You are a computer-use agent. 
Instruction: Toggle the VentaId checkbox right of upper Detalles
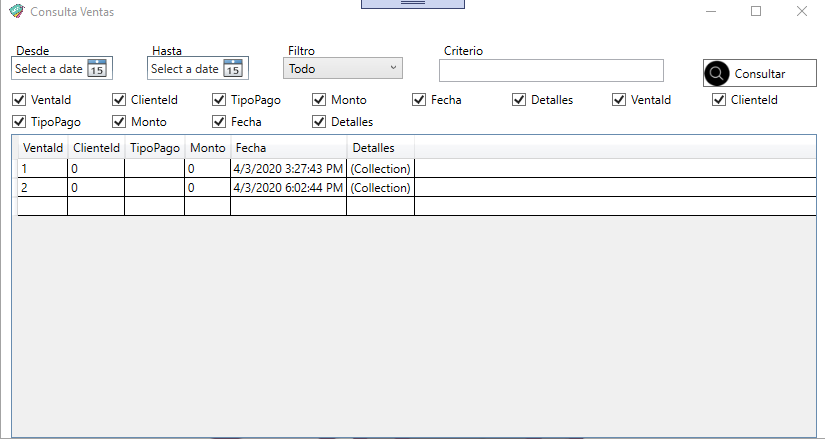tap(619, 99)
